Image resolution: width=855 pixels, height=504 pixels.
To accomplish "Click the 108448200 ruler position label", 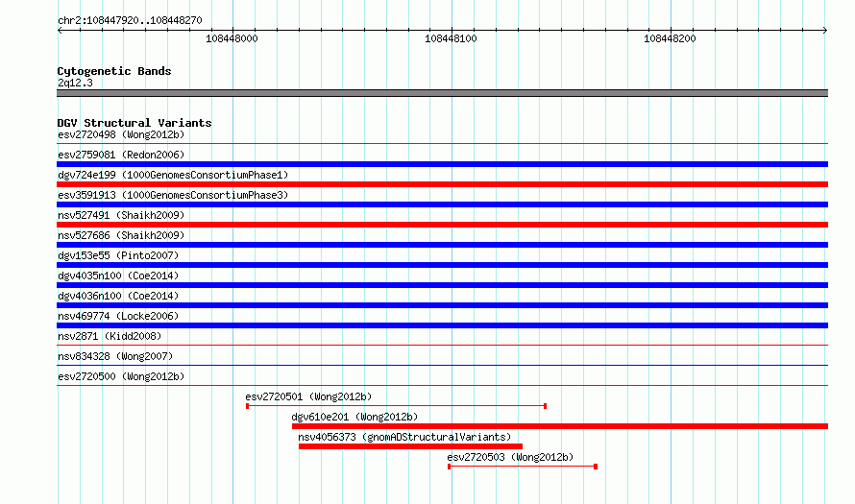I will pyautogui.click(x=670, y=38).
